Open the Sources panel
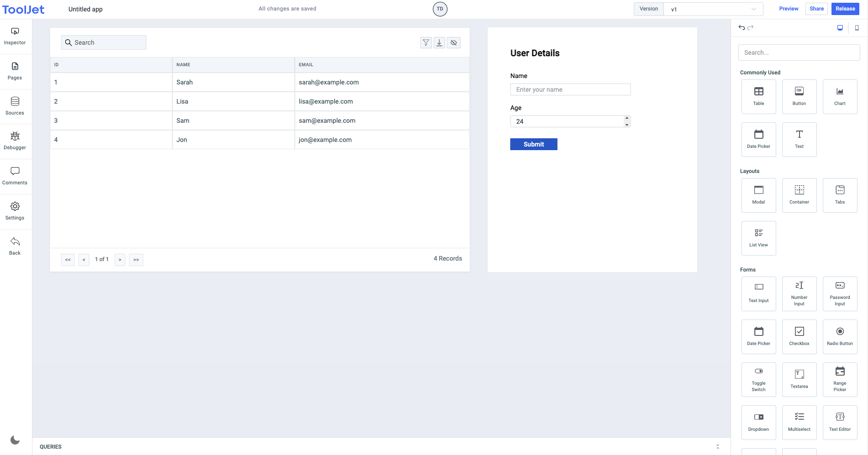Viewport: 868px width, 455px height. [15, 106]
